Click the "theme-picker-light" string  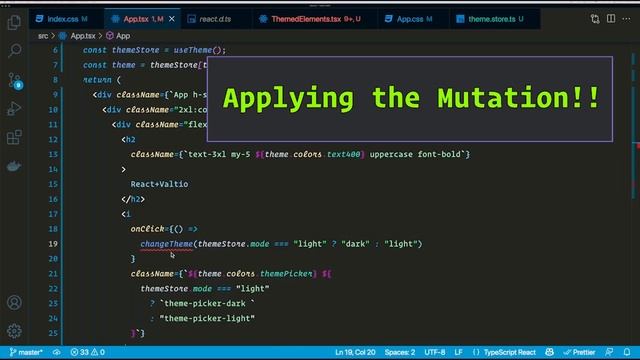coord(207,318)
